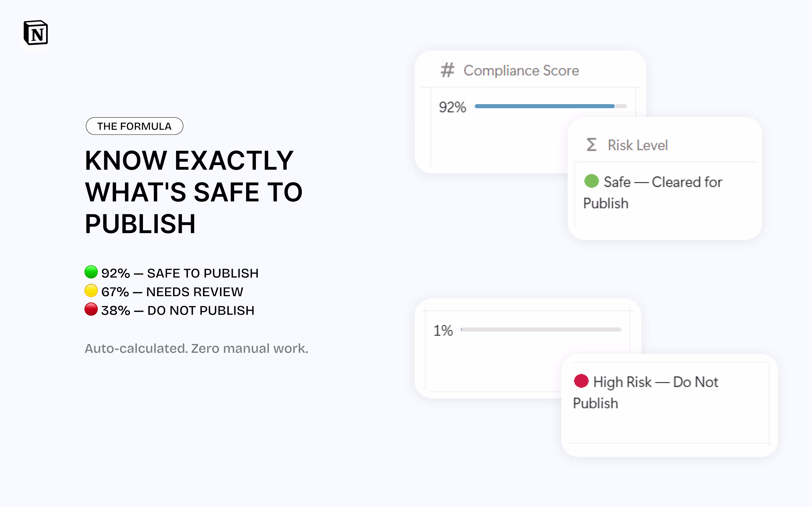This screenshot has width=812, height=507.
Task: Click the red circle beside 38% — Do Not Publish
Action: 91,309
